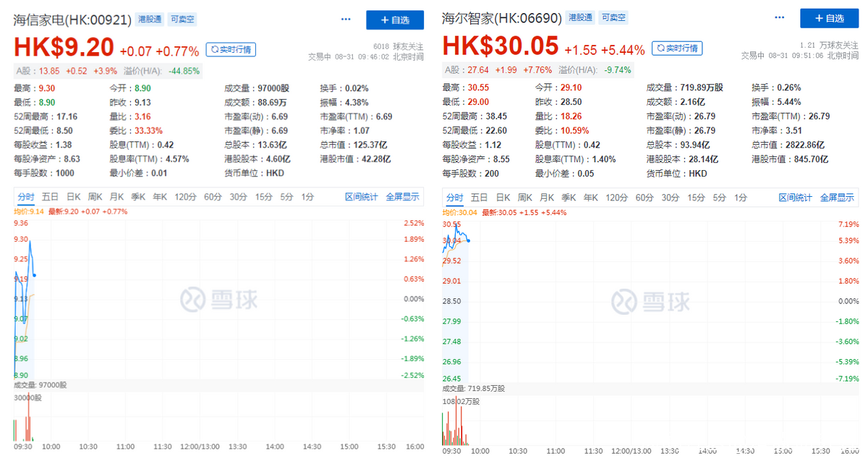Click the 港股通 tag beside 海尔智家
The image size is (868, 464).
click(579, 17)
